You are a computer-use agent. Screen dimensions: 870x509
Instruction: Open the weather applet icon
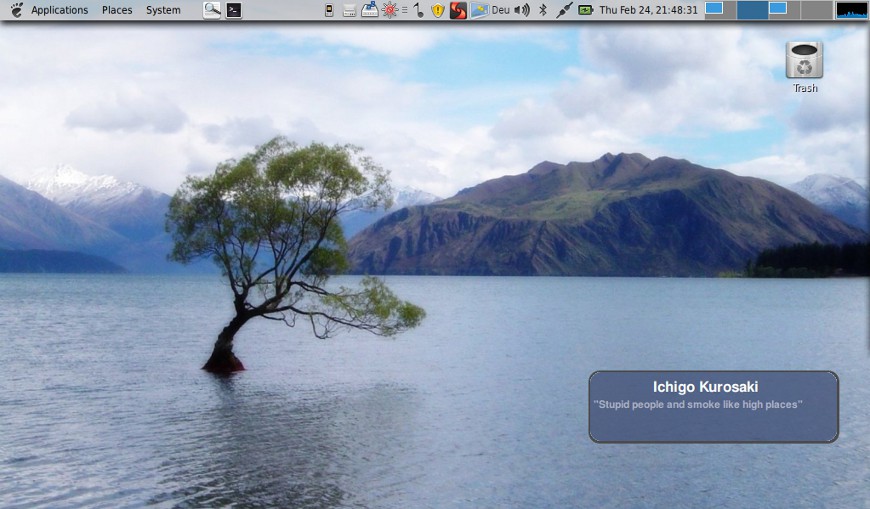pyautogui.click(x=479, y=10)
